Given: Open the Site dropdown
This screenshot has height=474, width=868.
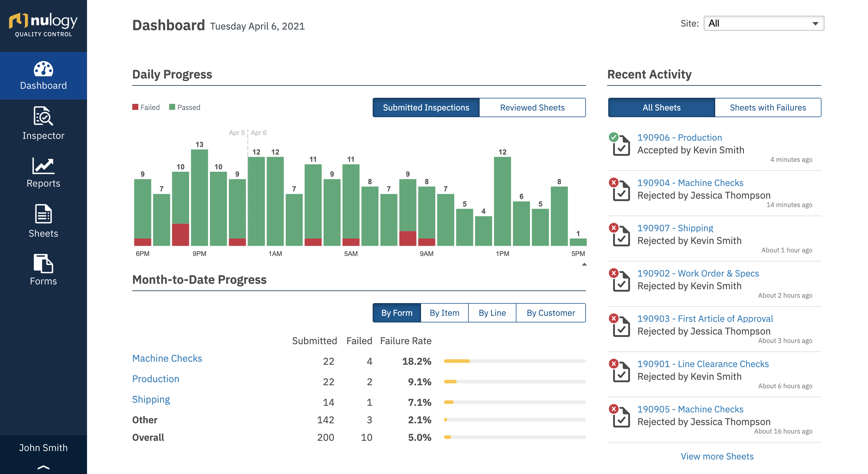Looking at the screenshot, I should [x=764, y=23].
